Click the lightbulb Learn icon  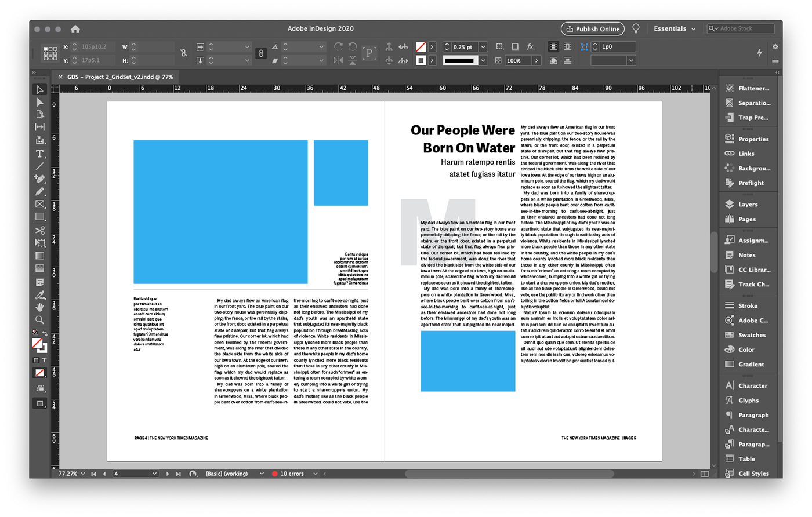pos(636,28)
